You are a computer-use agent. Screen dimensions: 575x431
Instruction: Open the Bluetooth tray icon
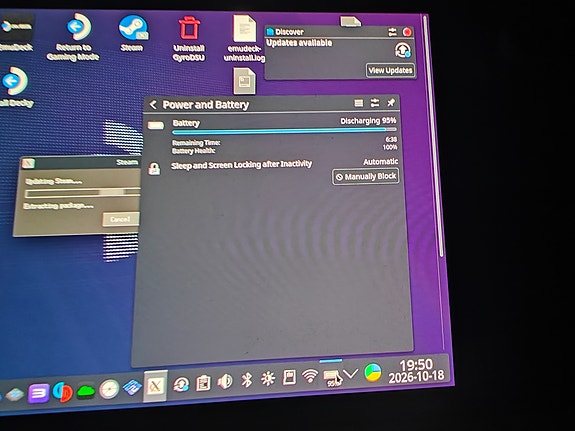247,380
